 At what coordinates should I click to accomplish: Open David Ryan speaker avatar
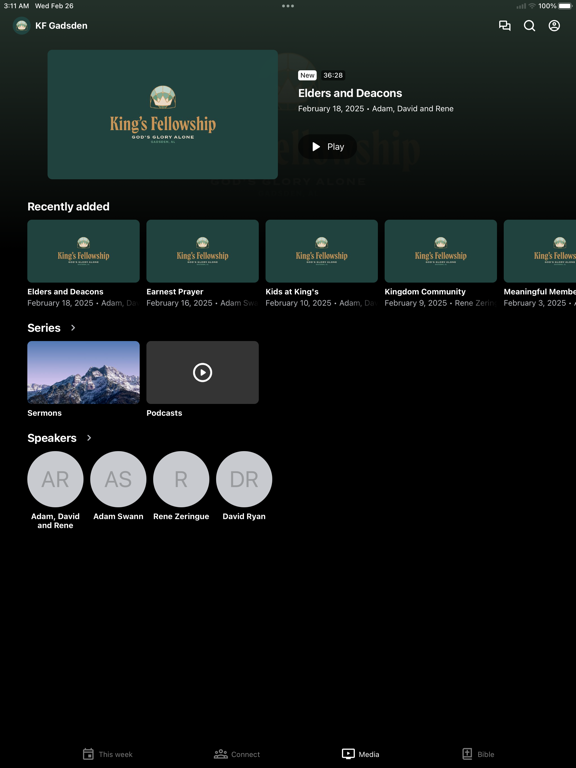pyautogui.click(x=244, y=479)
